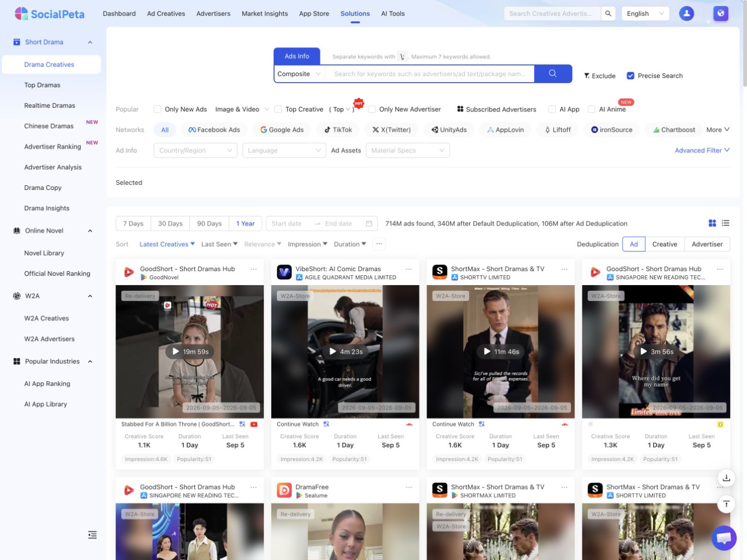
Task: Open the chat support bubble
Action: pos(724,538)
